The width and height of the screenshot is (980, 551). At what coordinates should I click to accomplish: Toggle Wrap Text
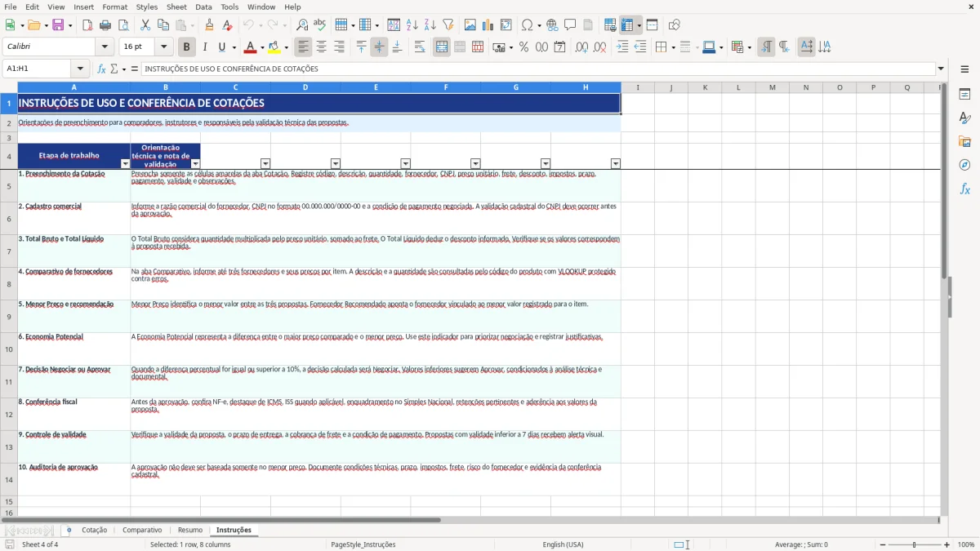tap(420, 47)
